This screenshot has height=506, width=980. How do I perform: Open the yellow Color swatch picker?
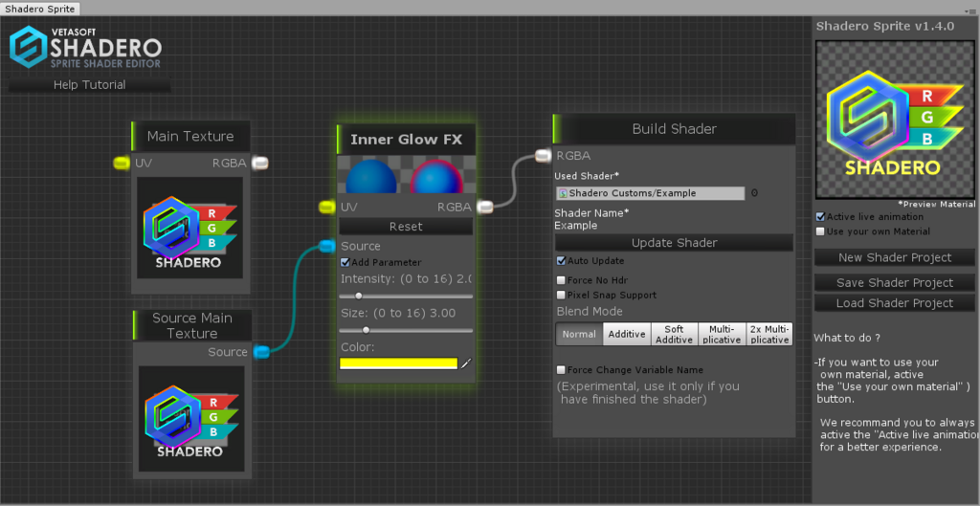point(399,363)
